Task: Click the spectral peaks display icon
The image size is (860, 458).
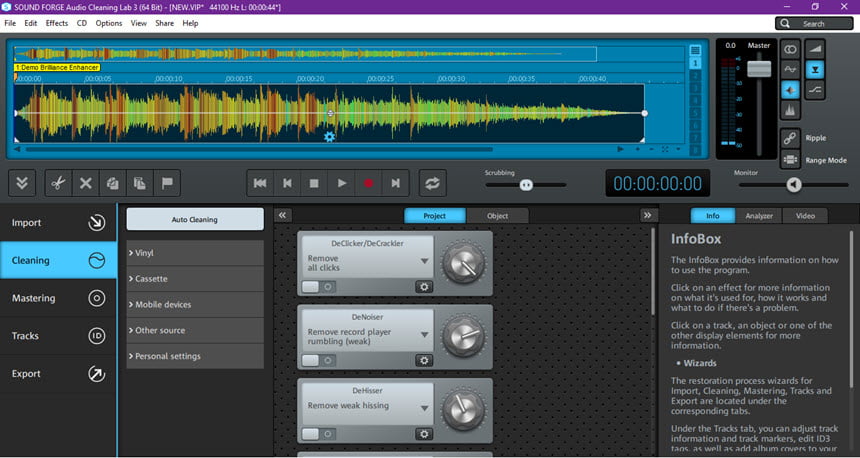Action: 790,110
